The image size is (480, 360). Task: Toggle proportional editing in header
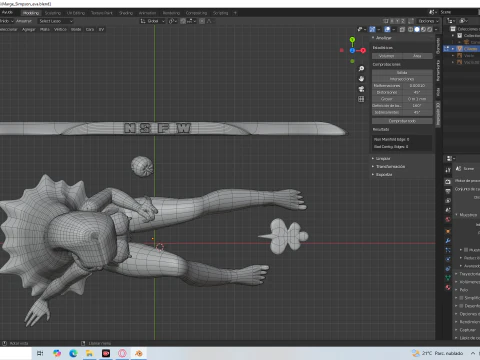coord(202,21)
